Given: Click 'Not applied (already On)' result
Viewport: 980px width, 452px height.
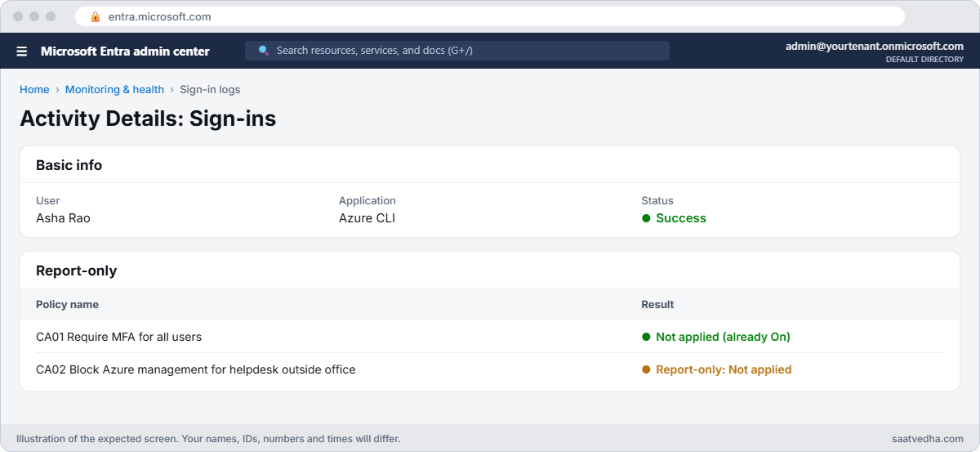Looking at the screenshot, I should [715, 337].
